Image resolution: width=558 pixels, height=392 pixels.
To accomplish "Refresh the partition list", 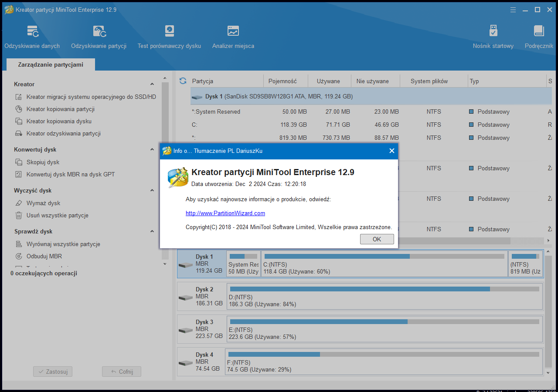I will (183, 81).
